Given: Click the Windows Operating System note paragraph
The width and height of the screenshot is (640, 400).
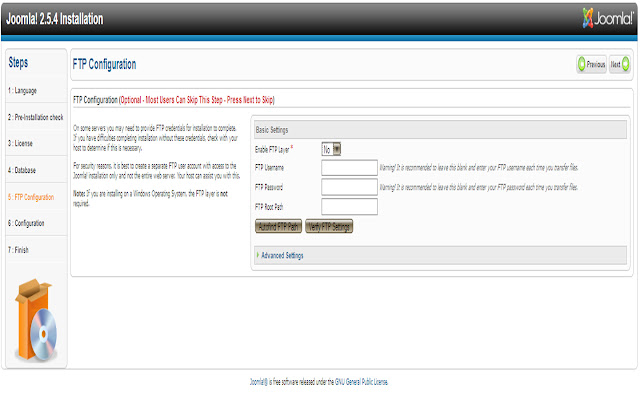Looking at the screenshot, I should (151, 198).
